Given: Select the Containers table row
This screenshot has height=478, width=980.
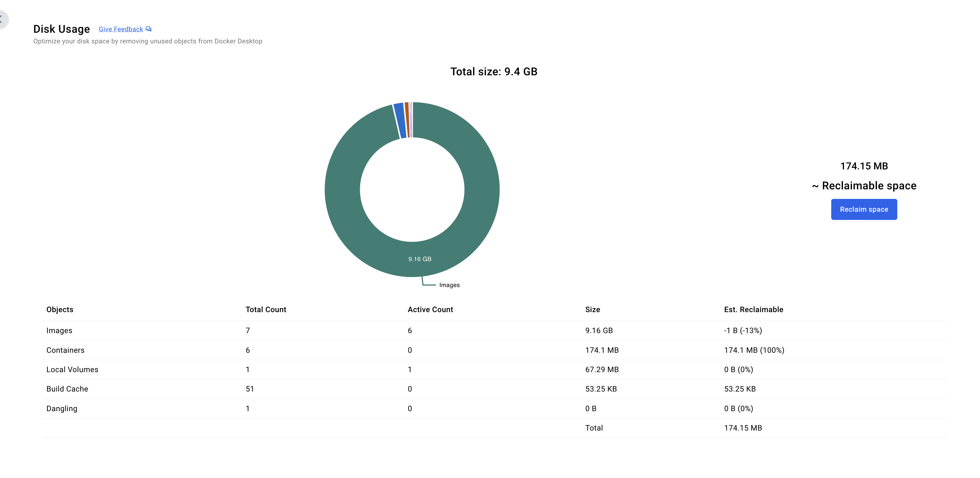Looking at the screenshot, I should click(66, 350).
